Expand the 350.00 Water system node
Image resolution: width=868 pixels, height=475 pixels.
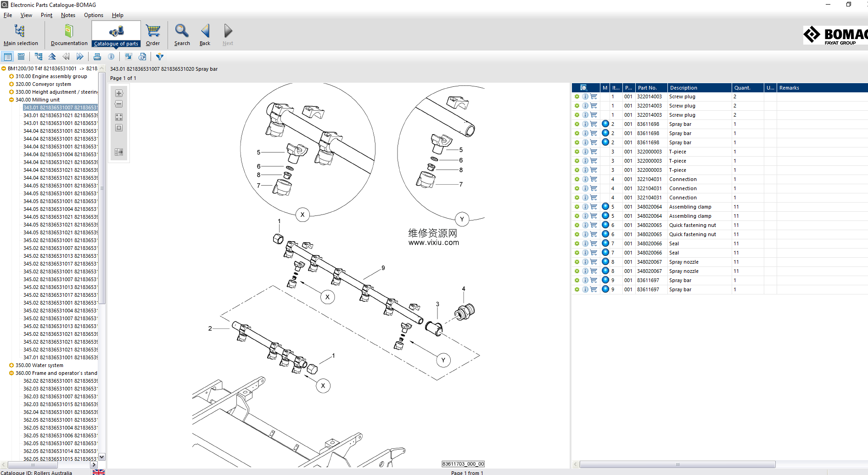11,366
